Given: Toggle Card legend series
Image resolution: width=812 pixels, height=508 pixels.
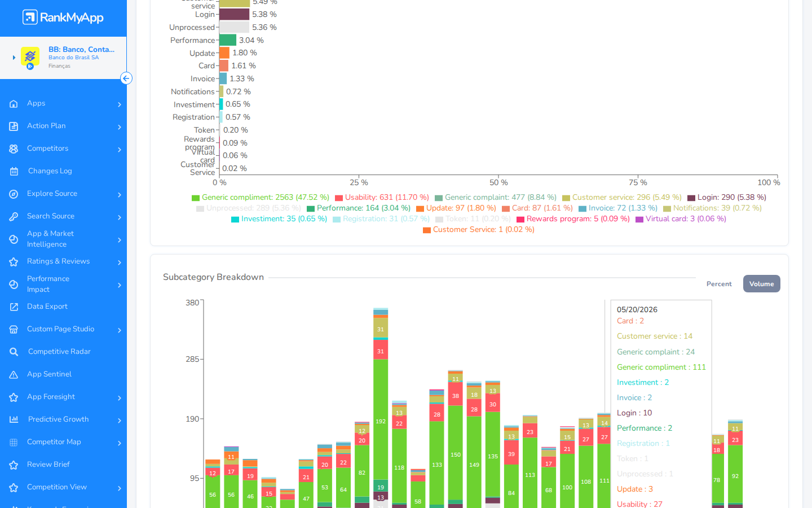Looking at the screenshot, I should 537,208.
